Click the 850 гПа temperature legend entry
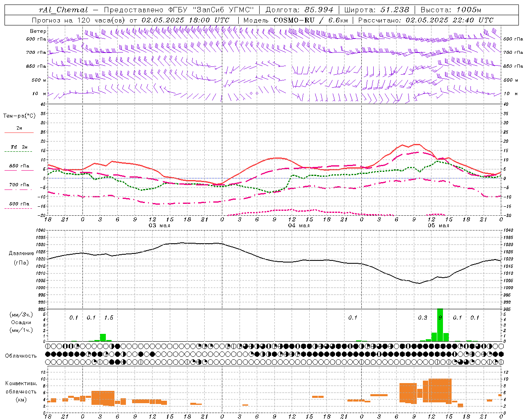Viewport: 525px width, 420px height. point(19,166)
